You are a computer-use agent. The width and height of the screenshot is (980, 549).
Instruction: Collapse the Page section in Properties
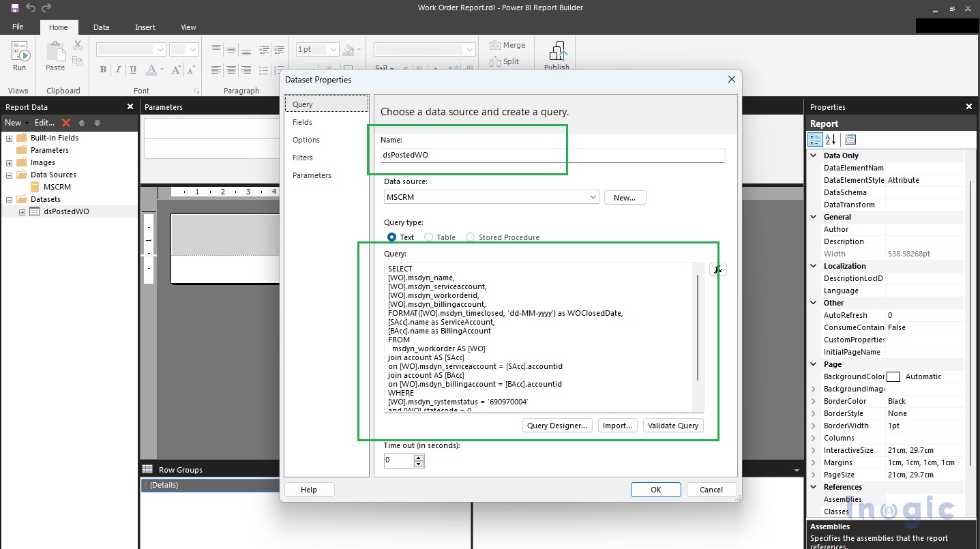tap(812, 364)
